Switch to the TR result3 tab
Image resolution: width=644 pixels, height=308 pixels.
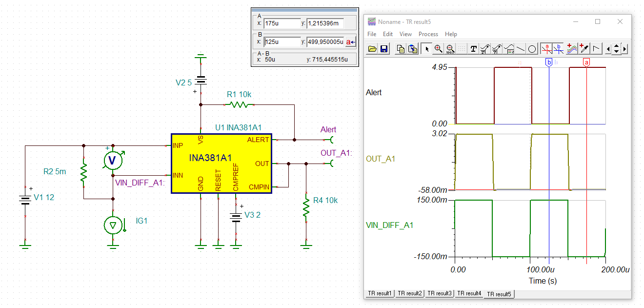pos(439,293)
